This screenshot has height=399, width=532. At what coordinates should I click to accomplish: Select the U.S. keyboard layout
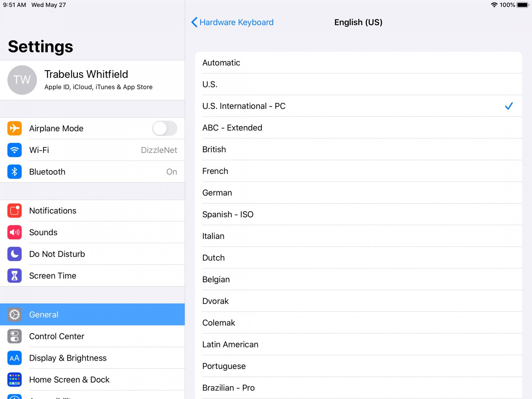coord(358,84)
